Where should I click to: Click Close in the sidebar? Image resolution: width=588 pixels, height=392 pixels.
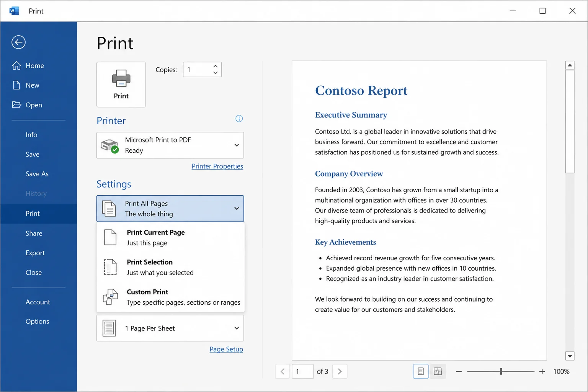click(38, 273)
